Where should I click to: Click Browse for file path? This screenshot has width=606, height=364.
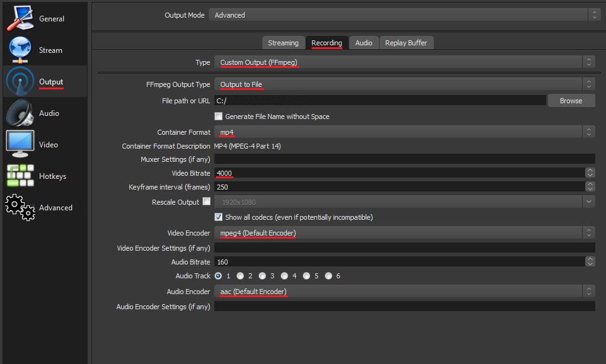[571, 101]
